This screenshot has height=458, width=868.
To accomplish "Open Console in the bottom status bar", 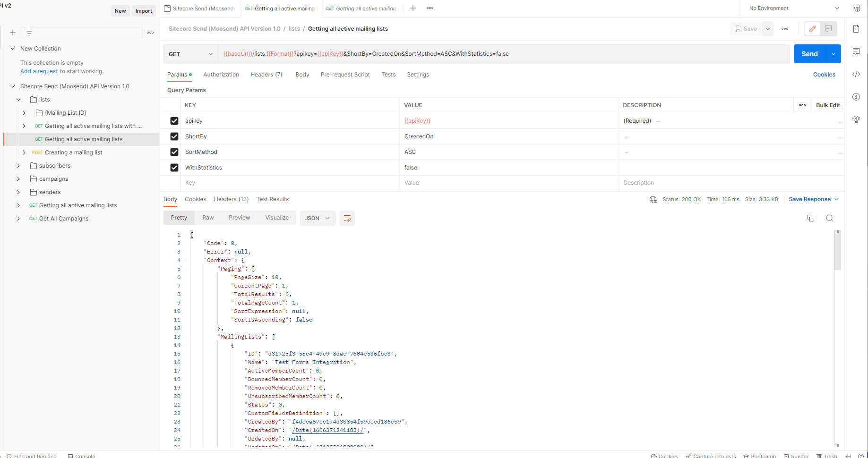I will (x=82, y=456).
